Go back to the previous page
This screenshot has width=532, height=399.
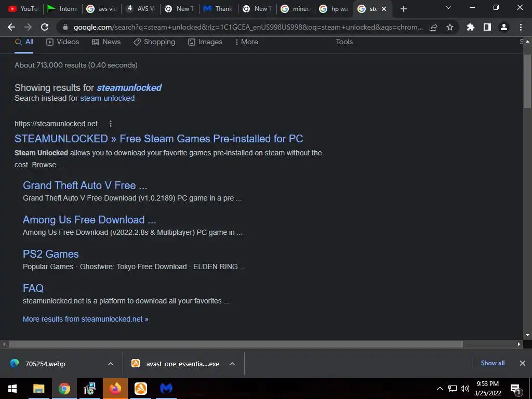[11, 27]
